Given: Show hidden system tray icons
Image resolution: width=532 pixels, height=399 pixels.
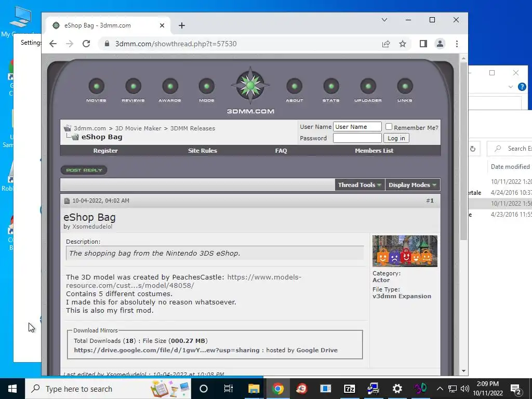Looking at the screenshot, I should 440,389.
